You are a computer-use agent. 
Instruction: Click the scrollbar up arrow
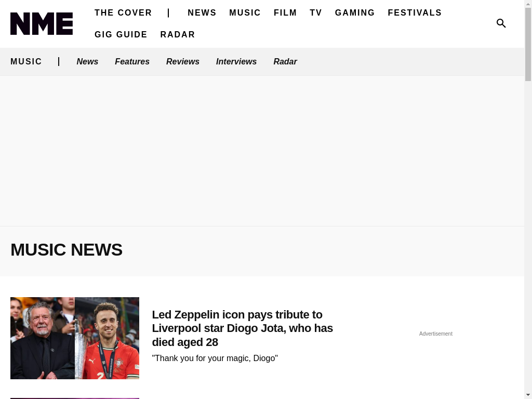(528, 3)
